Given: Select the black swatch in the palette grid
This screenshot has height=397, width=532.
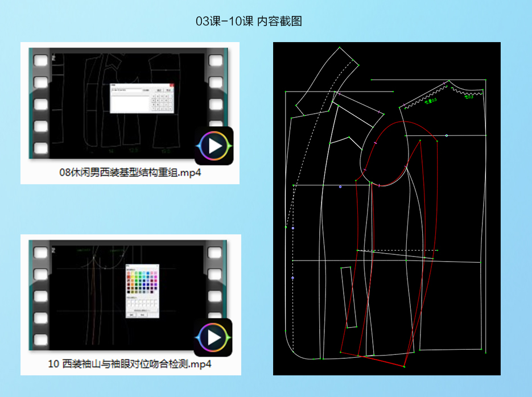Looking at the screenshot, I should [128, 292].
